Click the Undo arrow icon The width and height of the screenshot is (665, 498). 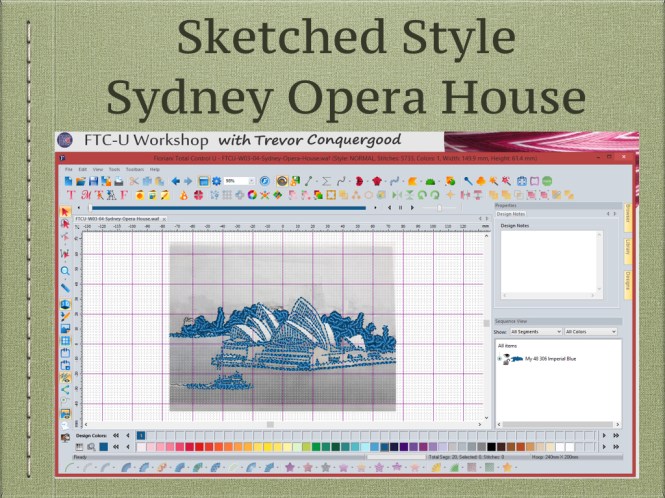176,181
